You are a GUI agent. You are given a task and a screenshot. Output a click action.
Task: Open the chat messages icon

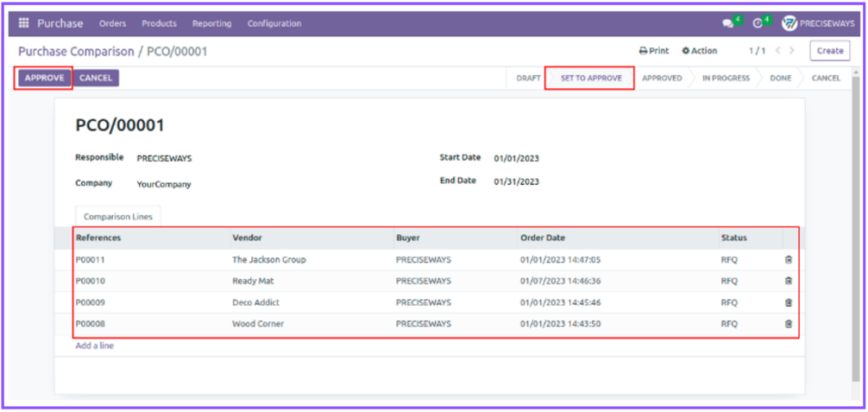[x=729, y=23]
